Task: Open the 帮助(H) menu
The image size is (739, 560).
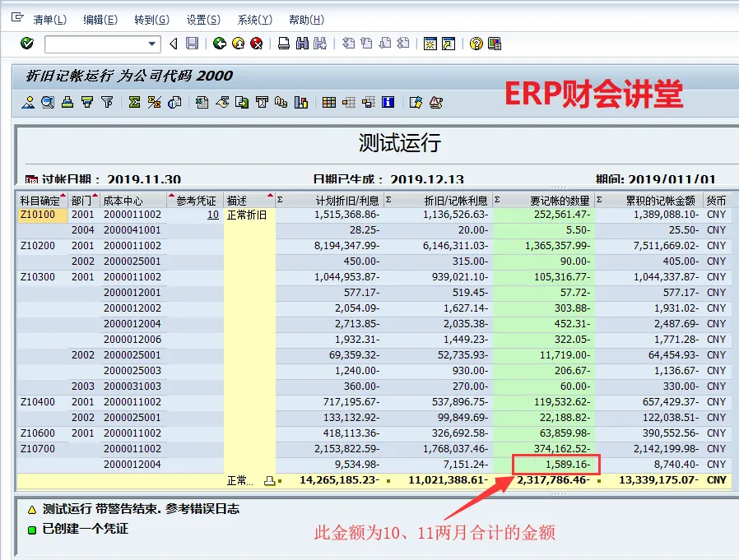Action: click(307, 20)
